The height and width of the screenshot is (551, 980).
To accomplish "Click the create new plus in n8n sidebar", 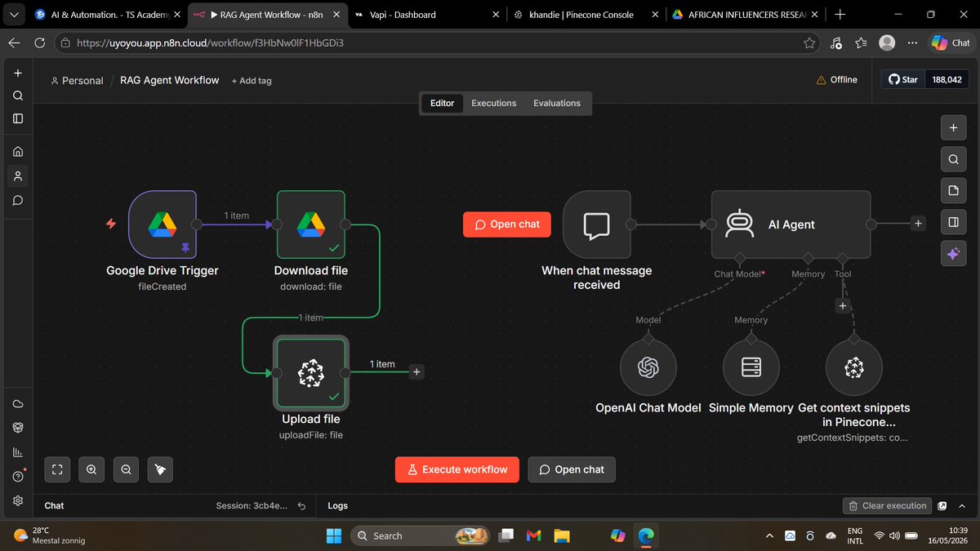I will 18,73.
